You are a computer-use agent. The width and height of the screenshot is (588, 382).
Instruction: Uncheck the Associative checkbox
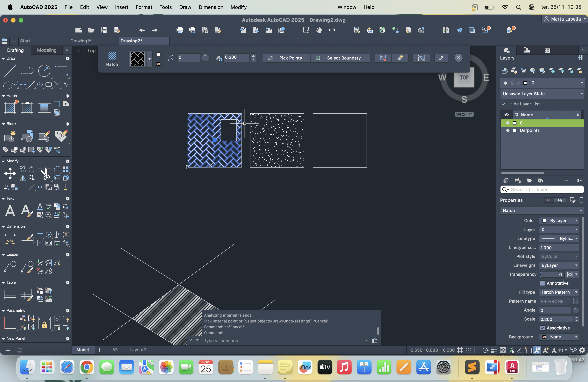coord(542,328)
